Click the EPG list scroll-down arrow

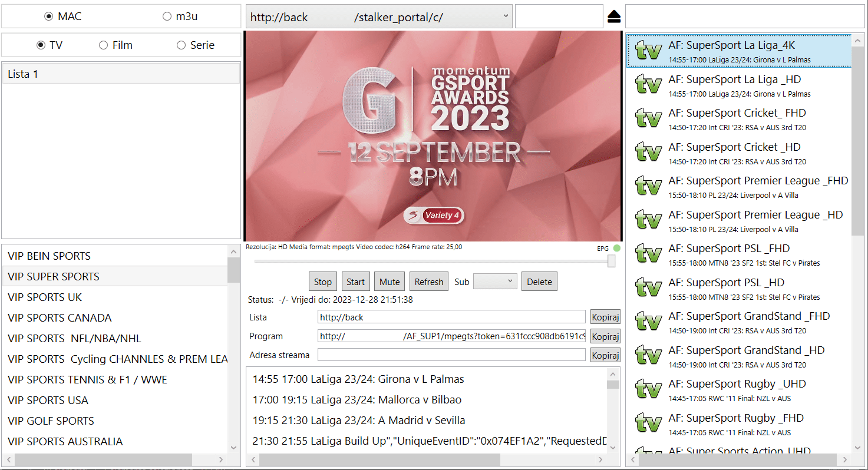point(613,448)
